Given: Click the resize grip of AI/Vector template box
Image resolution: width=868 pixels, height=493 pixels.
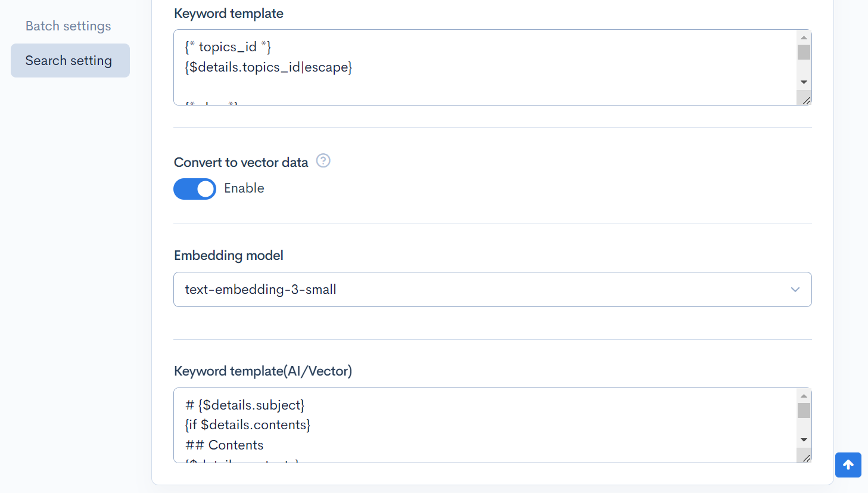Looking at the screenshot, I should (x=806, y=458).
